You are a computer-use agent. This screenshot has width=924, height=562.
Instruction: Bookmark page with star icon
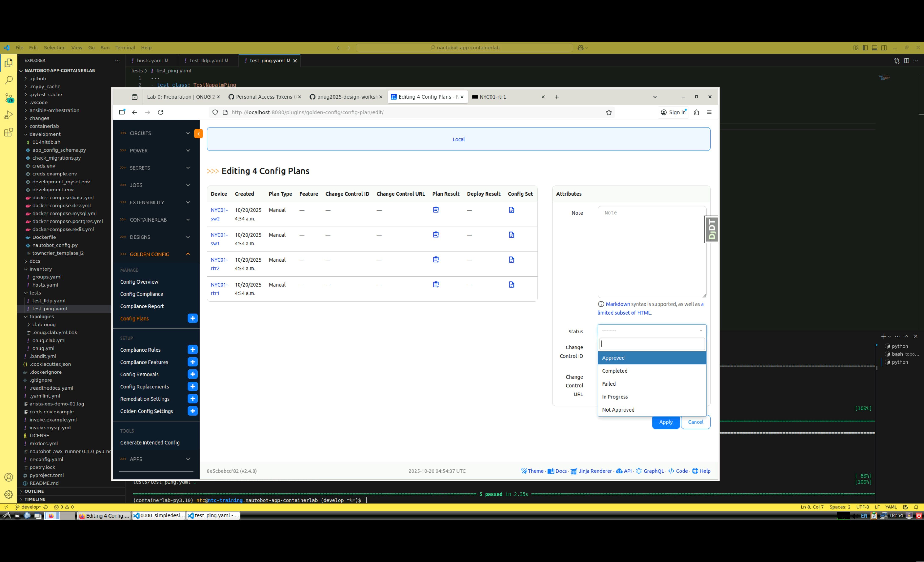point(609,112)
